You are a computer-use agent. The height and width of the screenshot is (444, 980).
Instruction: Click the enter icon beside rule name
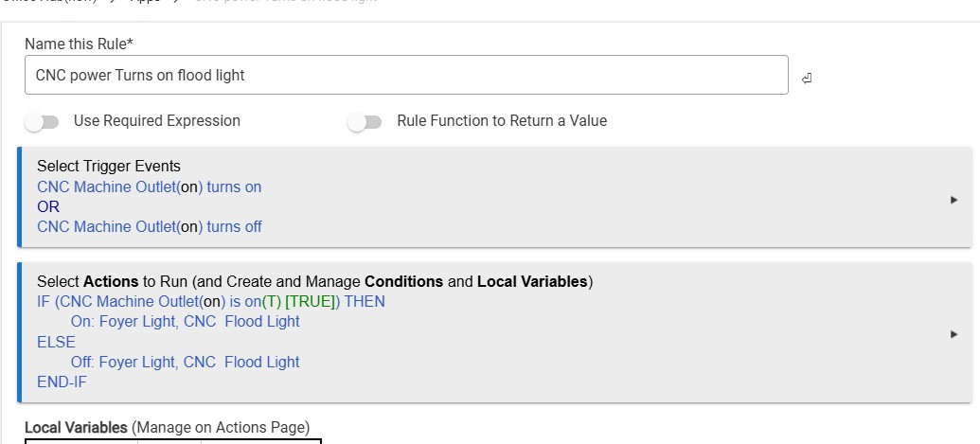(807, 78)
